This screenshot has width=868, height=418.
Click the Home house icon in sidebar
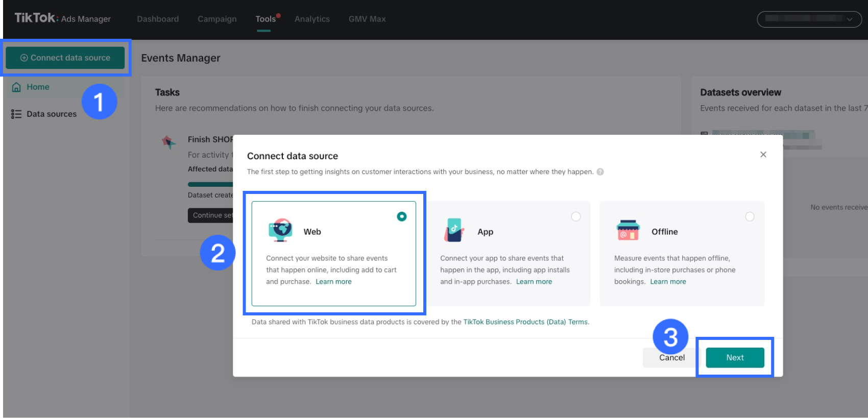(16, 87)
